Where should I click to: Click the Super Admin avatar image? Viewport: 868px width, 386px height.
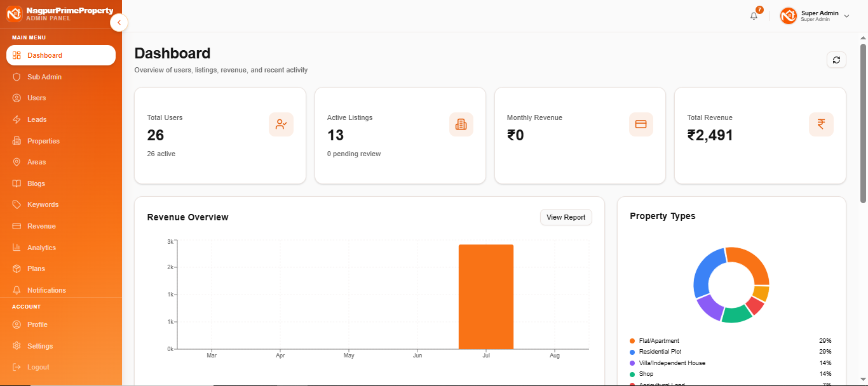click(x=789, y=16)
